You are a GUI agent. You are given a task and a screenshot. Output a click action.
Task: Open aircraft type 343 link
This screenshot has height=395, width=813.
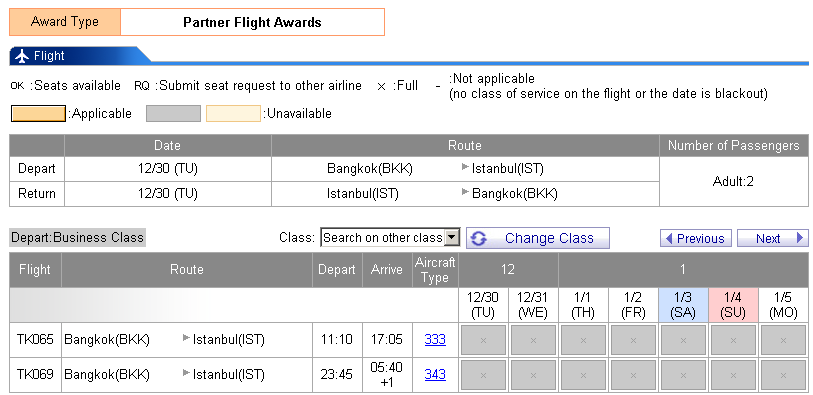point(435,374)
